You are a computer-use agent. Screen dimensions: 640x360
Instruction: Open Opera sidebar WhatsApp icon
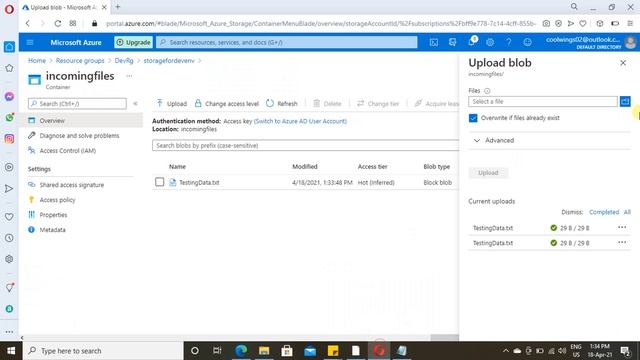pyautogui.click(x=9, y=118)
